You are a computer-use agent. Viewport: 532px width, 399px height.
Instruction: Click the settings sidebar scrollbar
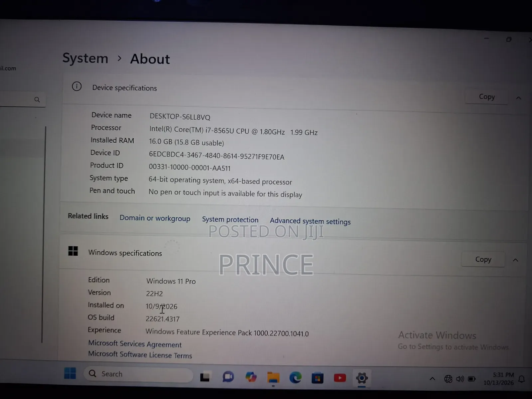tap(44, 234)
